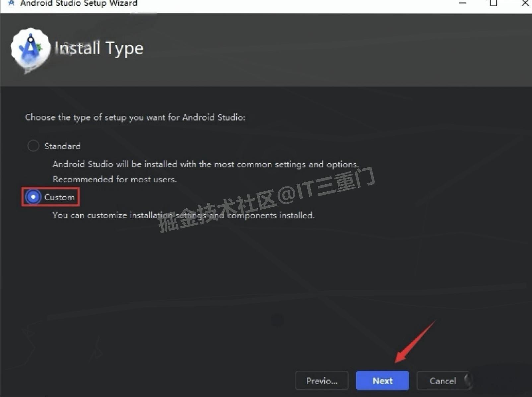Maximize the setup wizard window
The image size is (532, 397).
(x=493, y=3)
